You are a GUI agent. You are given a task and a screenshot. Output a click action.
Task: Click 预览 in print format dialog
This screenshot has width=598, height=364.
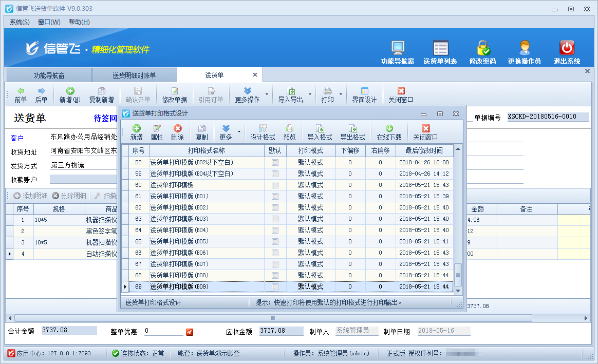tap(289, 132)
